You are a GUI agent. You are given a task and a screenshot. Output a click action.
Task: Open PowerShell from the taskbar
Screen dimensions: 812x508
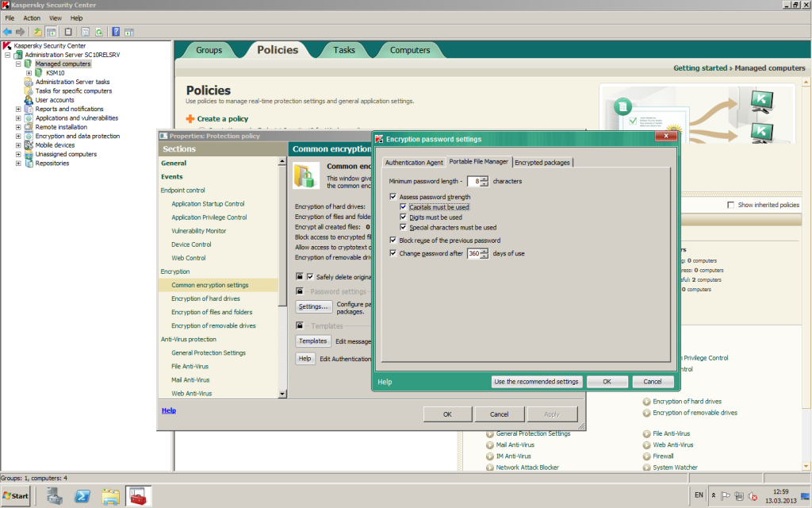pyautogui.click(x=82, y=496)
